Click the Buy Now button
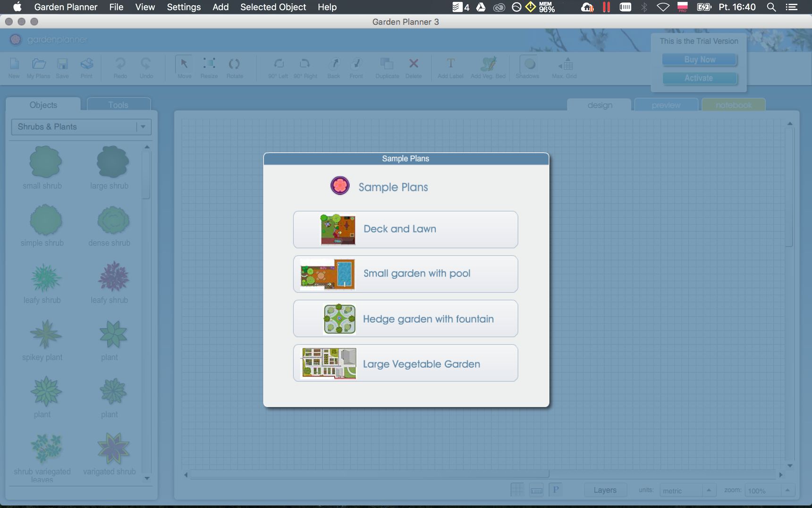The image size is (812, 508). [x=700, y=60]
